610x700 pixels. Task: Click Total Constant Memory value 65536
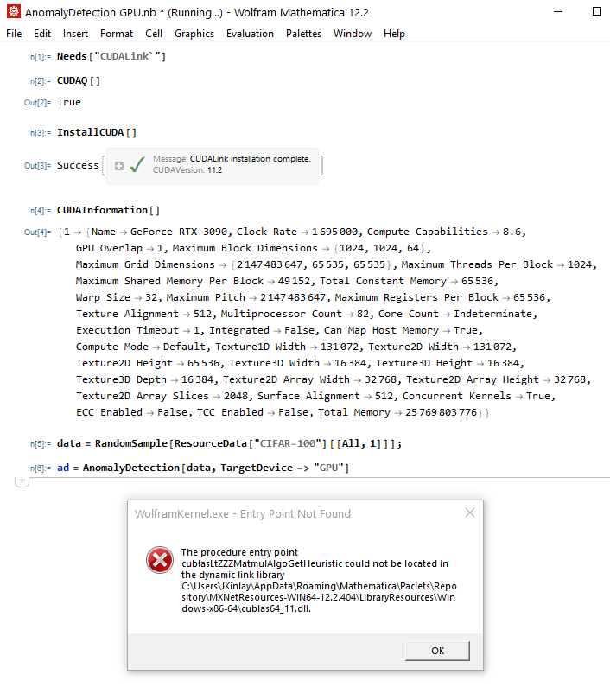[x=478, y=281]
